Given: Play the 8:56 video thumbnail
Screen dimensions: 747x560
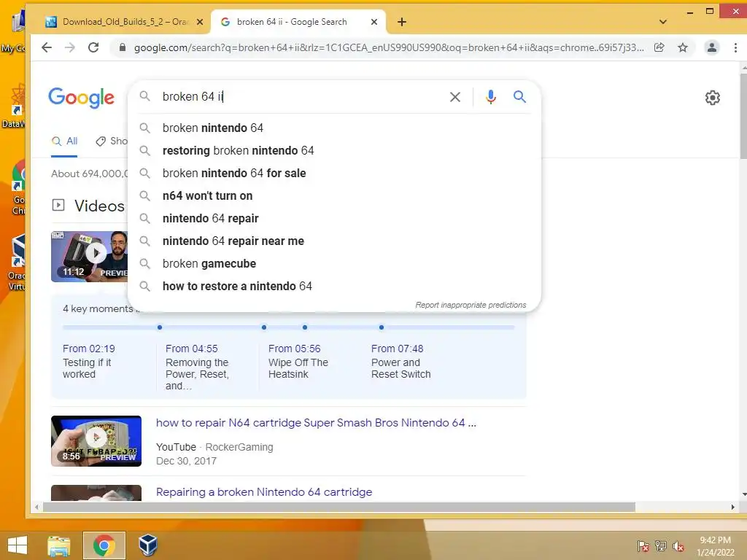Looking at the screenshot, I should coord(96,441).
